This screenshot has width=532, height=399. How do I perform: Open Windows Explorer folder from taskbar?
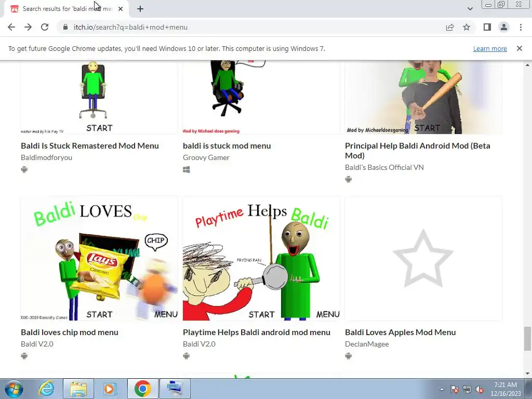click(x=78, y=389)
